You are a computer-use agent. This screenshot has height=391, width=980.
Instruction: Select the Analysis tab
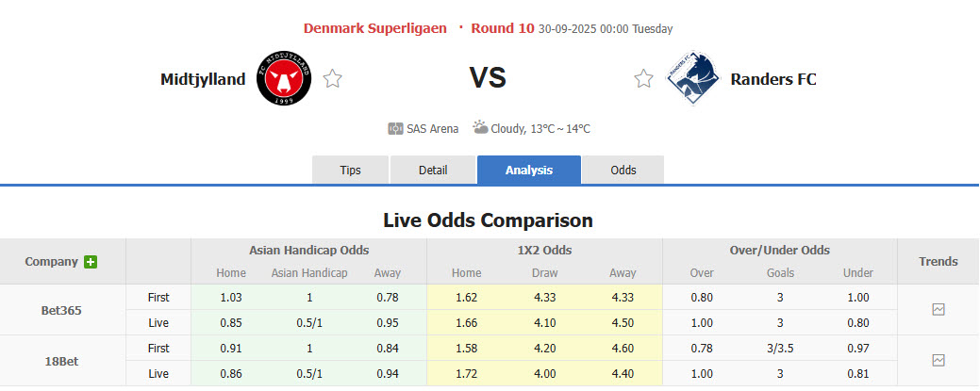(529, 171)
